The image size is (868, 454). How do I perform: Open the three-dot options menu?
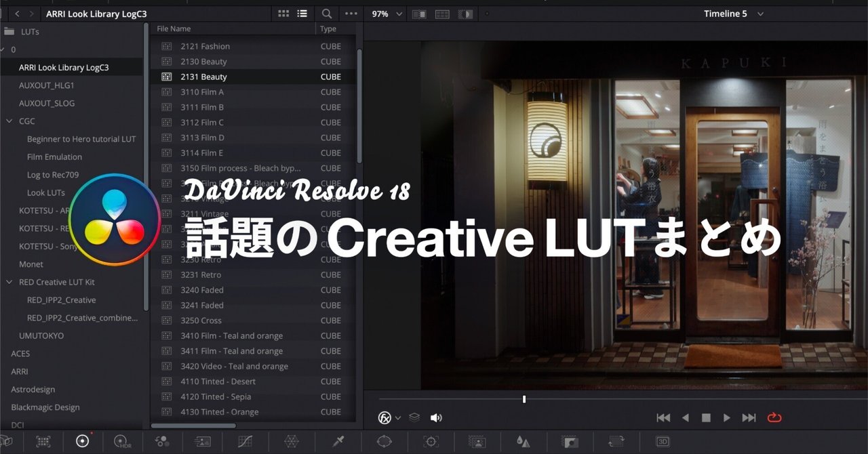coord(351,14)
